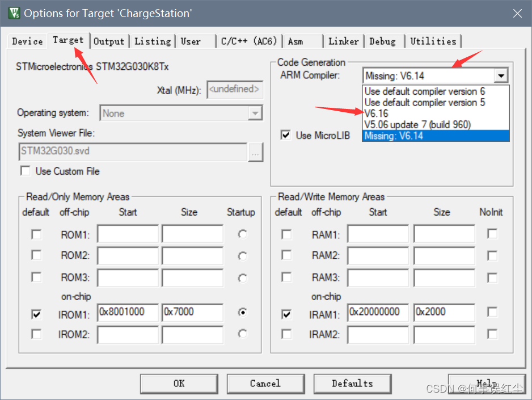This screenshot has height=400, width=532.
Task: Enable NoInit for IRAM1
Action: click(x=492, y=311)
